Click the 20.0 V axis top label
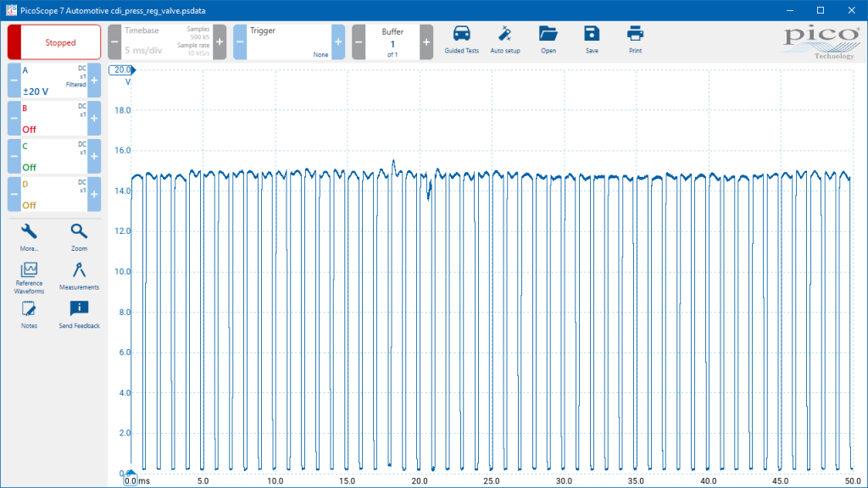Screen dimensions: 868x488 pyautogui.click(x=122, y=69)
